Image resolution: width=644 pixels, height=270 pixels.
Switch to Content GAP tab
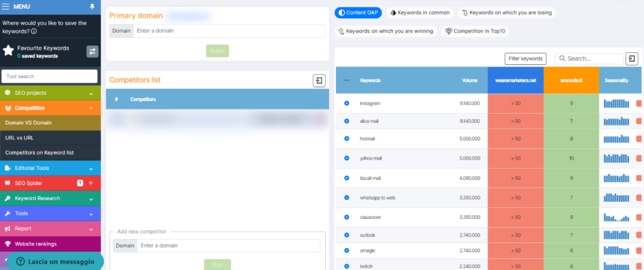tap(358, 13)
